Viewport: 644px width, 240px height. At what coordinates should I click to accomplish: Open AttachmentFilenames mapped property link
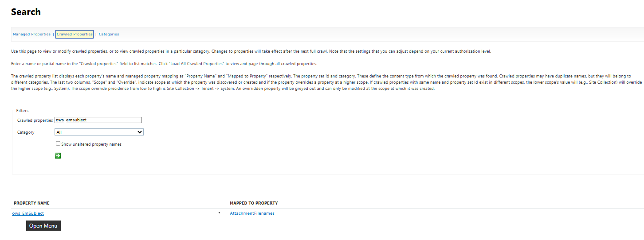pos(252,213)
